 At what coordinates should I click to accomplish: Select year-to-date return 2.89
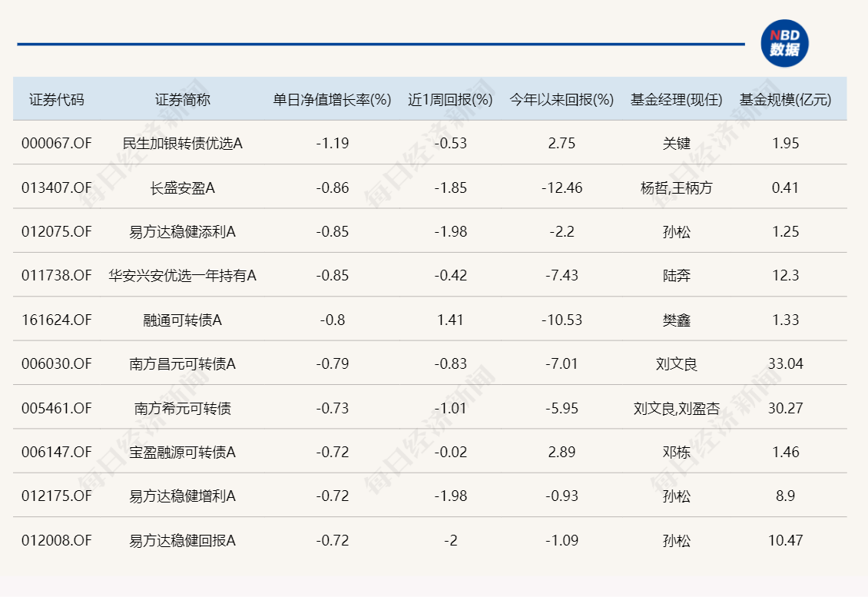click(562, 452)
